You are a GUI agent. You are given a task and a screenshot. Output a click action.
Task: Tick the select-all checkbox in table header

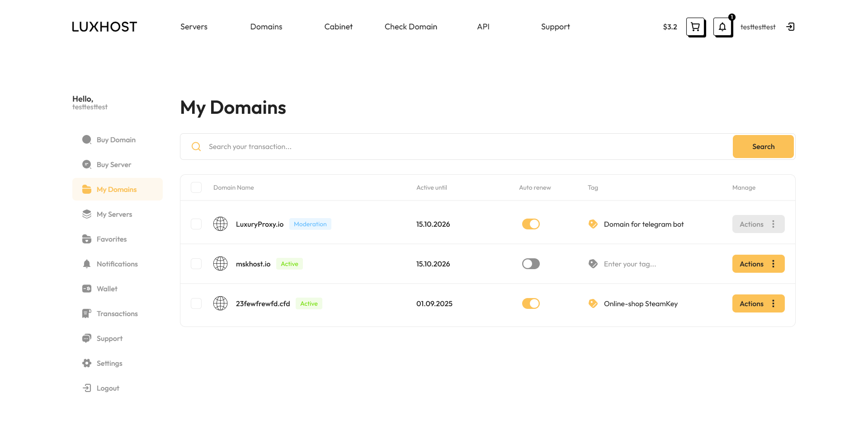[x=196, y=187]
